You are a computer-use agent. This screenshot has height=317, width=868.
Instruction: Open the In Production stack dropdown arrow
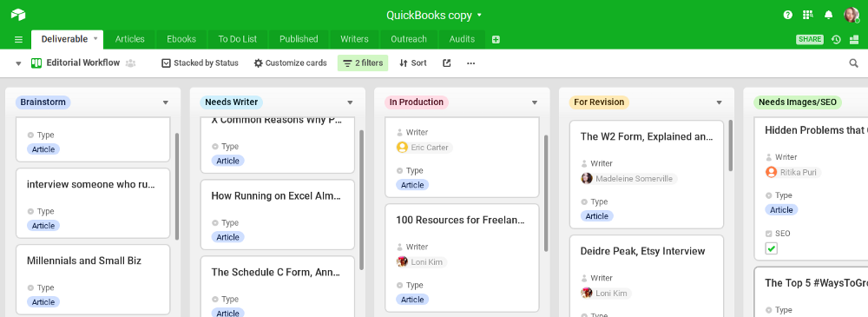pyautogui.click(x=534, y=102)
